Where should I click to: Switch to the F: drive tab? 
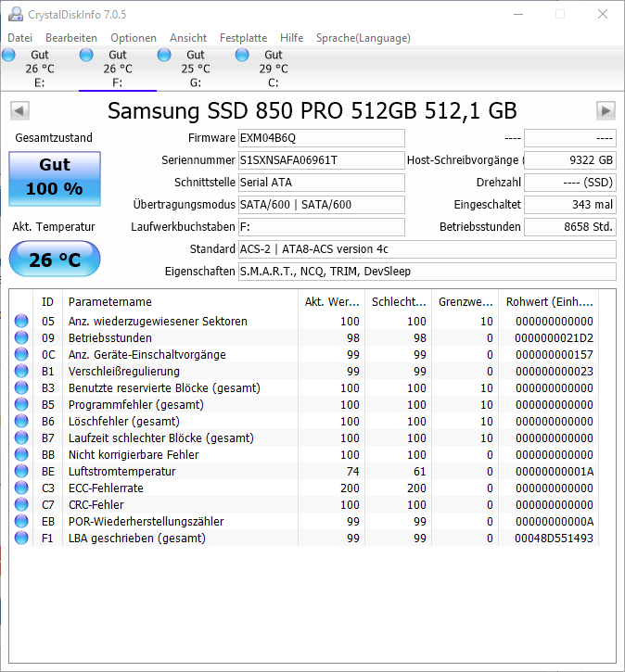[x=118, y=69]
